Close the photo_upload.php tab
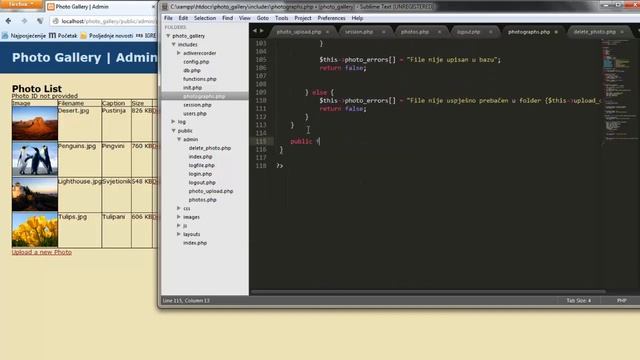This screenshot has width=640, height=360. [x=327, y=32]
